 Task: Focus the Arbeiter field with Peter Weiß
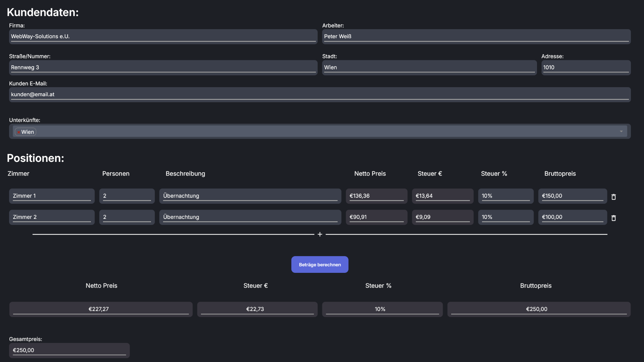click(x=476, y=37)
